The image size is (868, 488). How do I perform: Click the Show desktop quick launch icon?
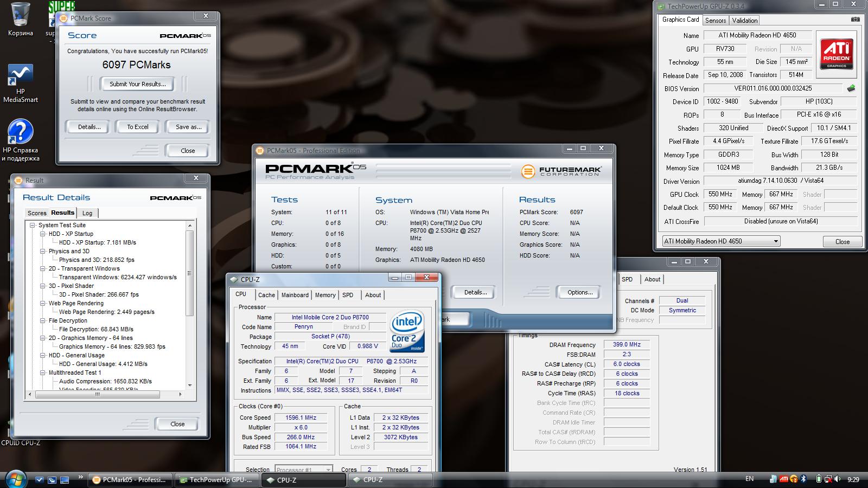coord(65,480)
